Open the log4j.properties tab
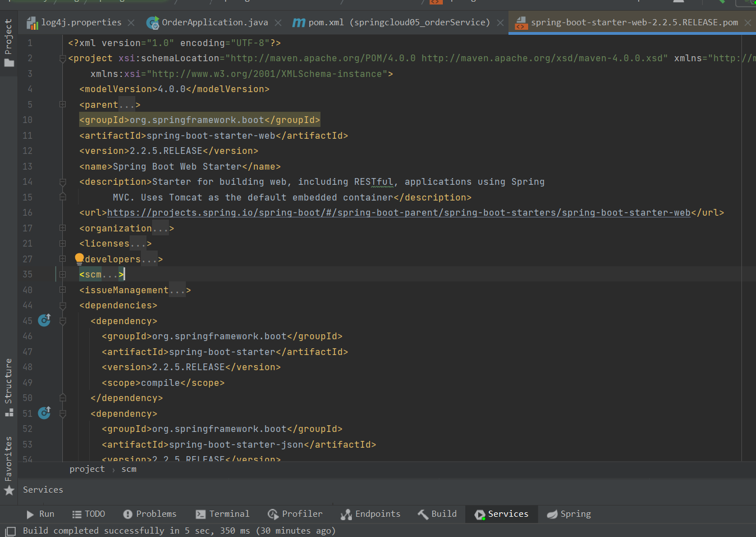This screenshot has width=756, height=537. (x=81, y=22)
